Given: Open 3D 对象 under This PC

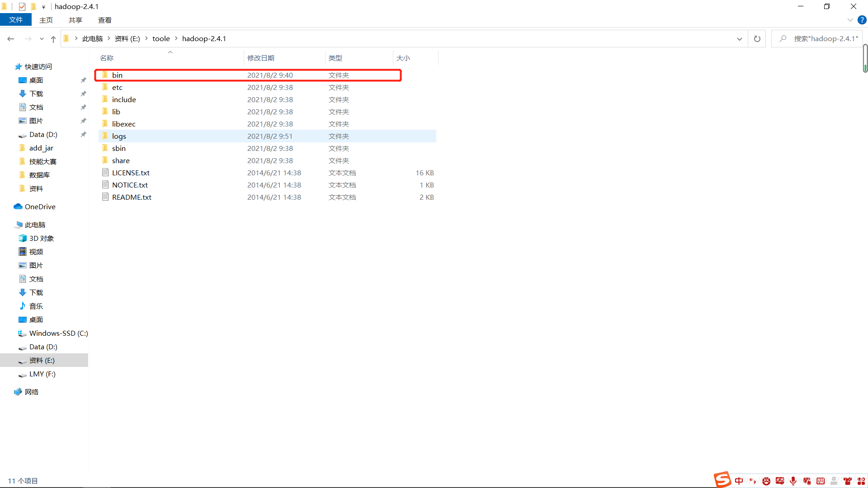Looking at the screenshot, I should click(41, 238).
